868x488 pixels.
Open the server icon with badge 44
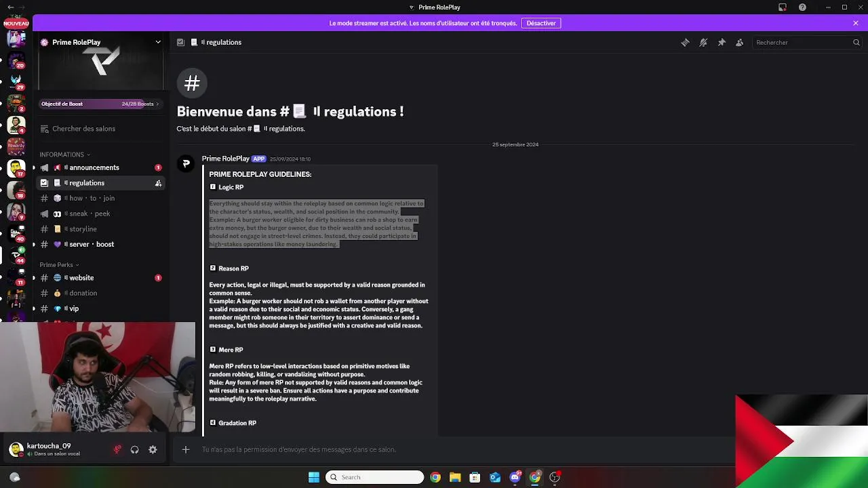click(x=16, y=254)
